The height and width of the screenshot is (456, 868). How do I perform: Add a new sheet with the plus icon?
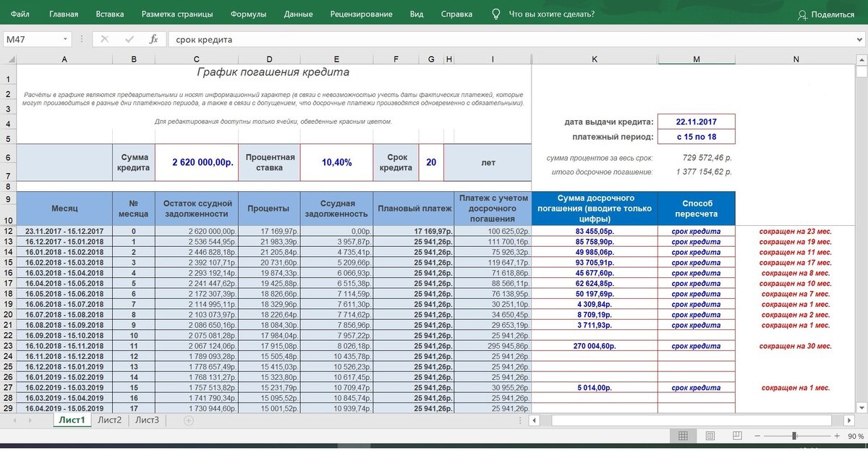pos(189,420)
